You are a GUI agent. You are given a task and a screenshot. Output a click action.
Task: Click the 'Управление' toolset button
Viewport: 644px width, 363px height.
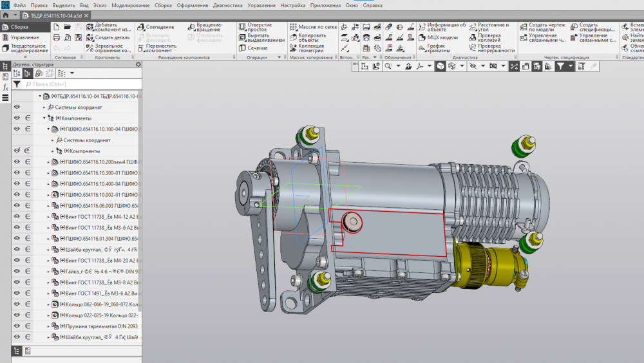tap(24, 37)
